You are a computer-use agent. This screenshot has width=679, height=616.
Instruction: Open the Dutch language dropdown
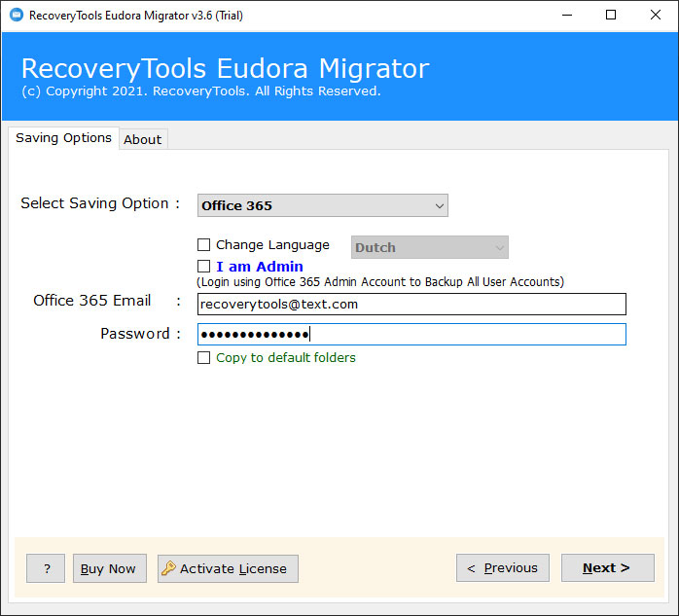coord(430,247)
